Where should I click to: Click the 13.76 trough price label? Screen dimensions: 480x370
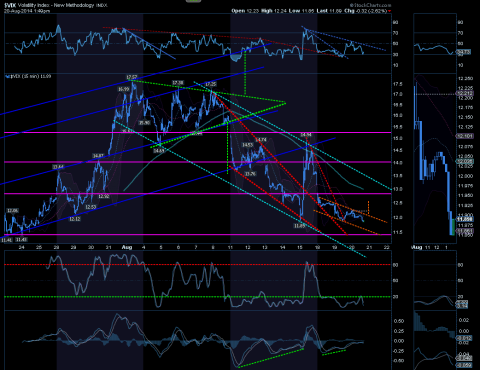pos(250,174)
